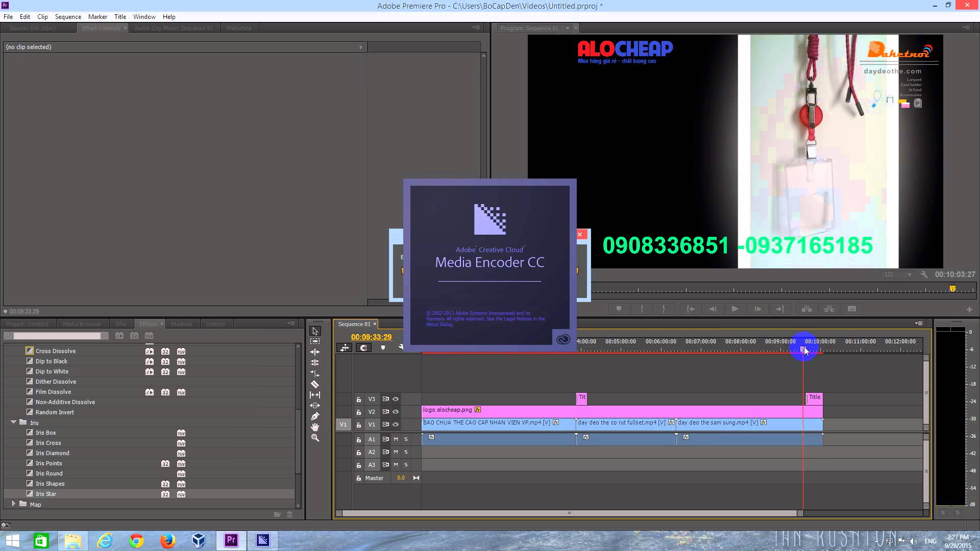This screenshot has width=980, height=551.
Task: Select the Razor tool
Action: [315, 384]
